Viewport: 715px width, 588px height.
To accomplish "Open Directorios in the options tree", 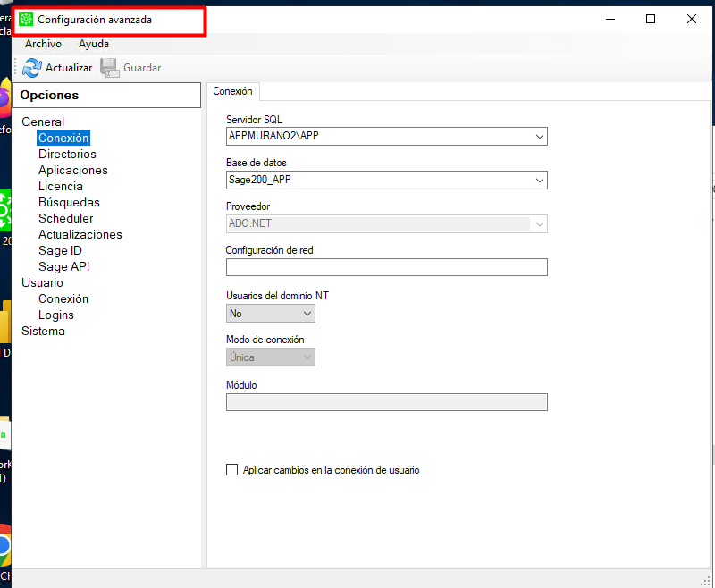I will (67, 154).
